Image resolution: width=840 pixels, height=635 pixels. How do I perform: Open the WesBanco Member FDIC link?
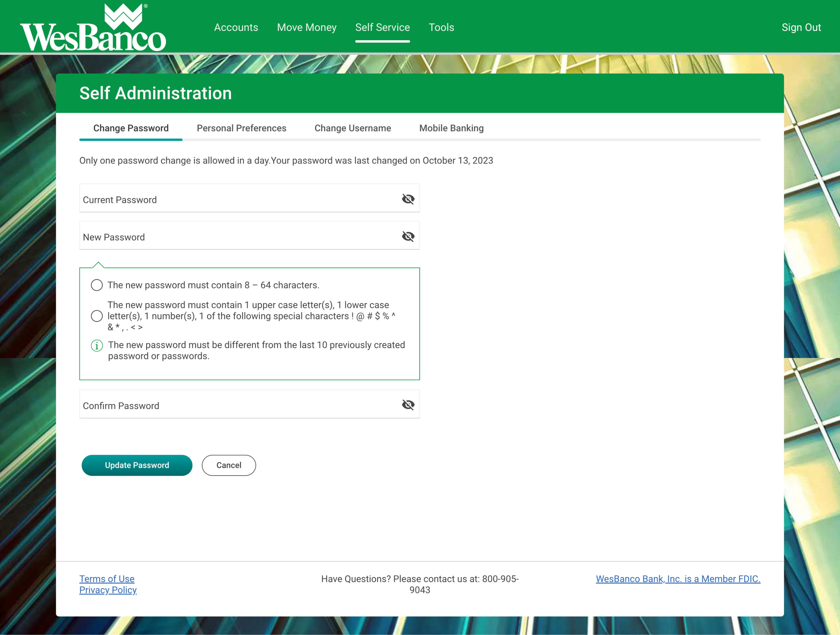[x=678, y=579]
